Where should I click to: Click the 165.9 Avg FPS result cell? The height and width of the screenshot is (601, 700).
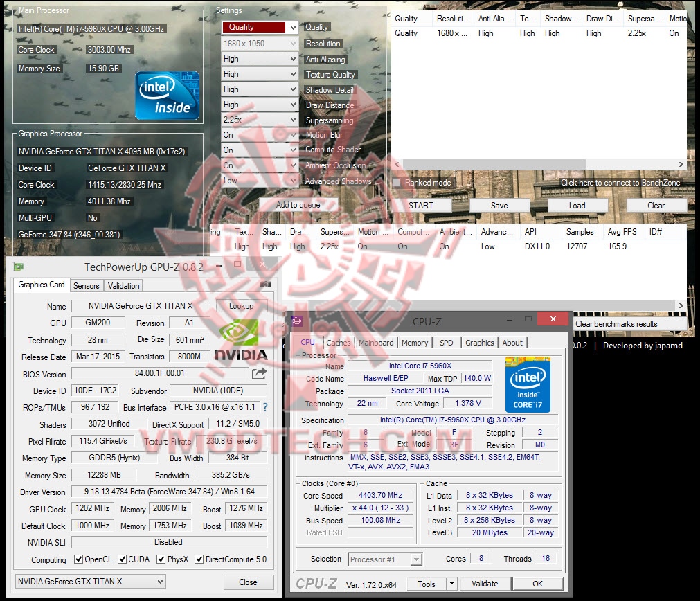pyautogui.click(x=618, y=246)
